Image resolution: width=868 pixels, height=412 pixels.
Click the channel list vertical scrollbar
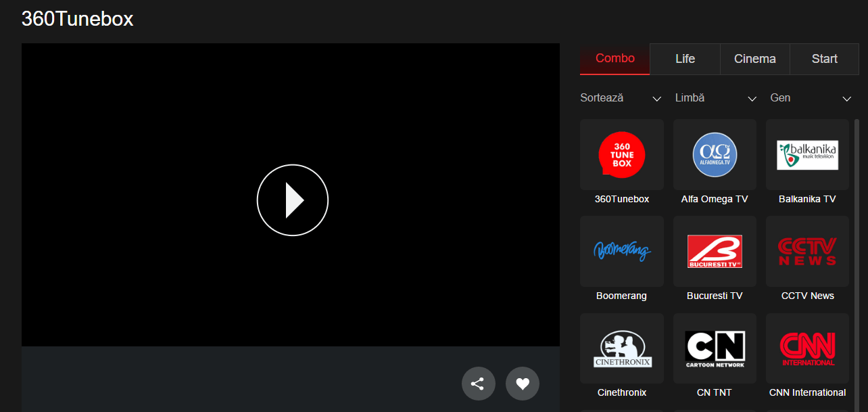pos(857,265)
